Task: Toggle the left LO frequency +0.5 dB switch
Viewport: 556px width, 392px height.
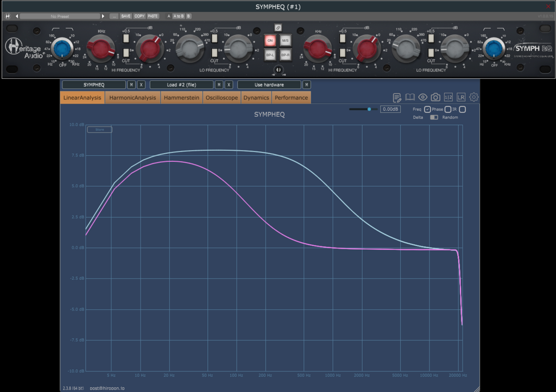Action: 214,39
